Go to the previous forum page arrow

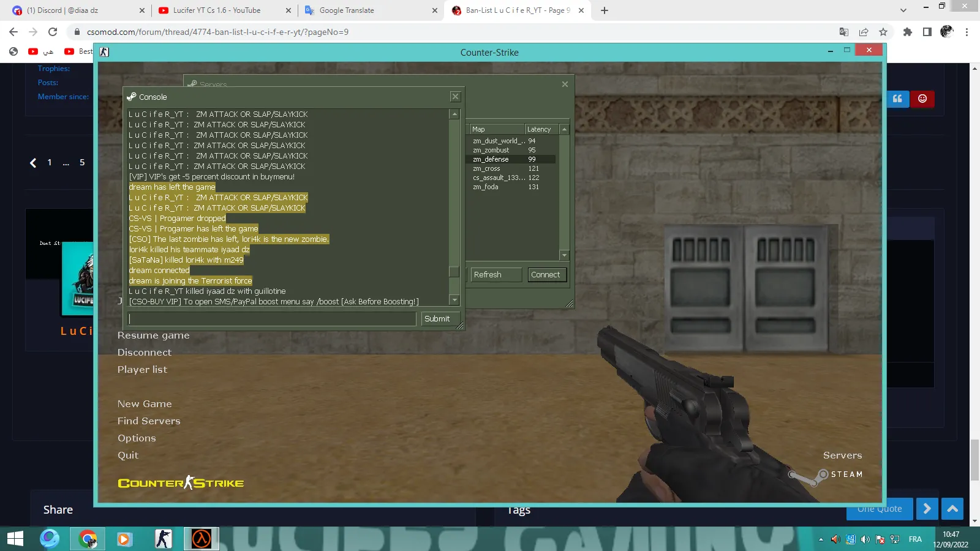[33, 163]
